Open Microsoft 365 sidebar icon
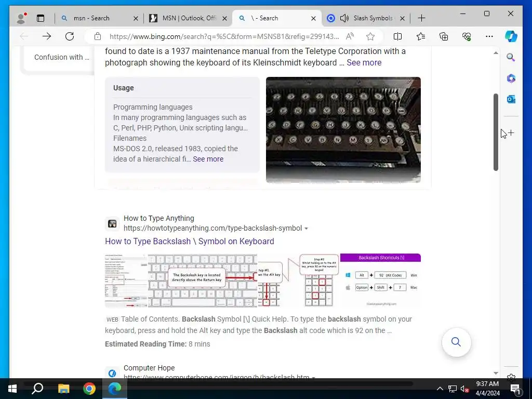532x399 pixels. click(x=511, y=78)
